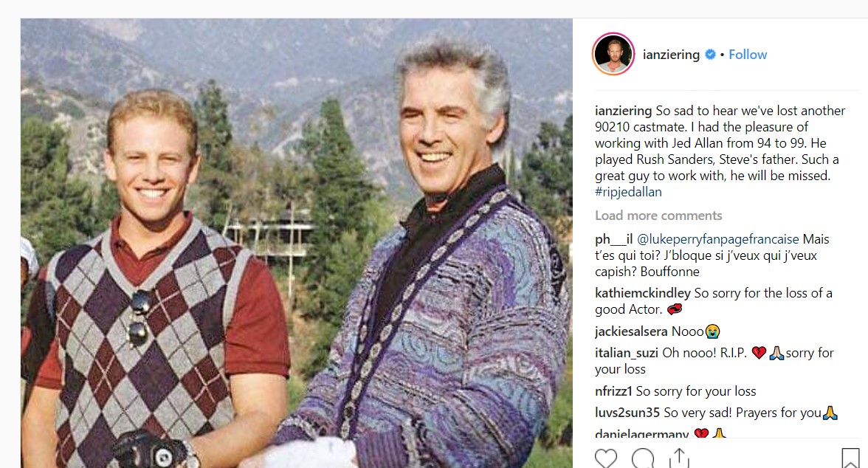Viewport: 868px width, 468px height.
Task: Follow ianziering
Action: pos(747,55)
